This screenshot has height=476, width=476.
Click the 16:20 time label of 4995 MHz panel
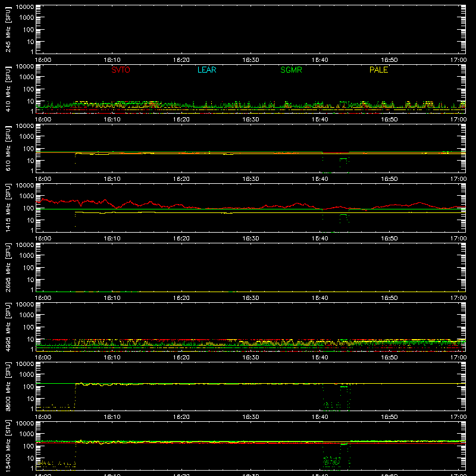pos(181,358)
